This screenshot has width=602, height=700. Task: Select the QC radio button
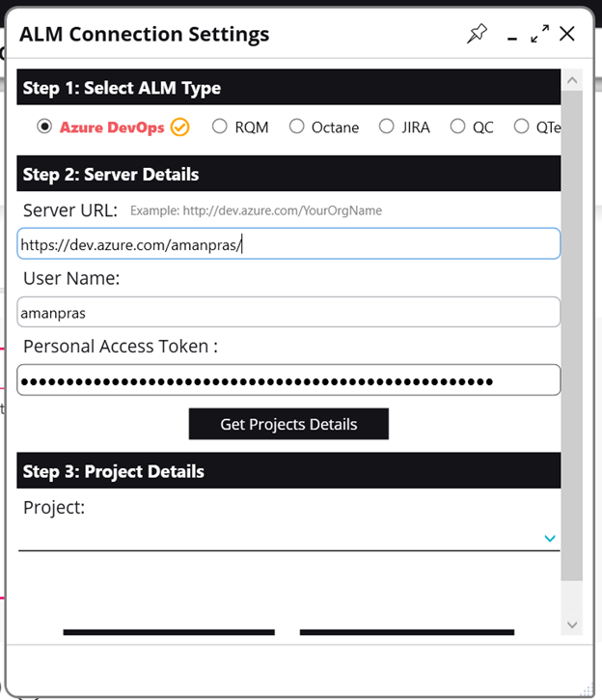coord(457,126)
